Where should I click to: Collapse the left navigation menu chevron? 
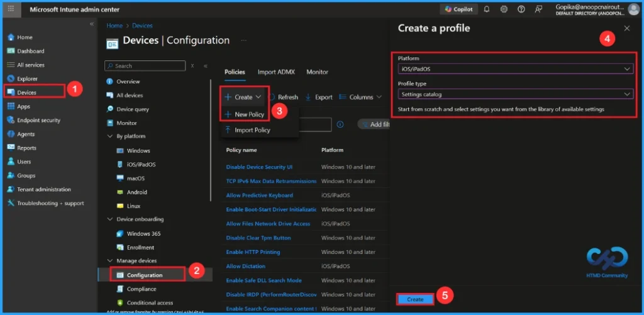pyautogui.click(x=92, y=24)
